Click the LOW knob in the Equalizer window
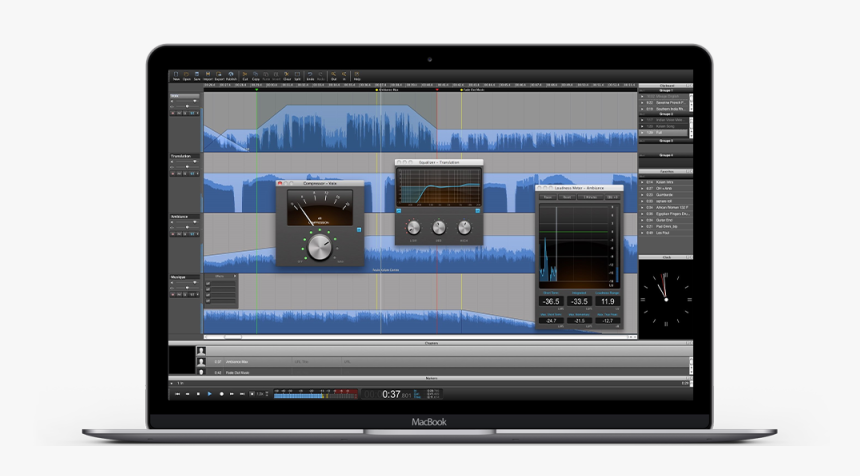Image resolution: width=860 pixels, height=476 pixels. coord(413,227)
